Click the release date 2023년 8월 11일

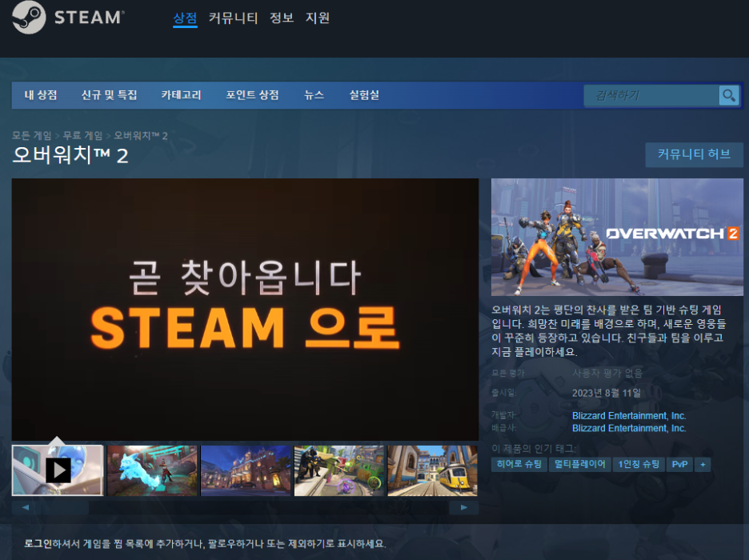[x=607, y=393]
